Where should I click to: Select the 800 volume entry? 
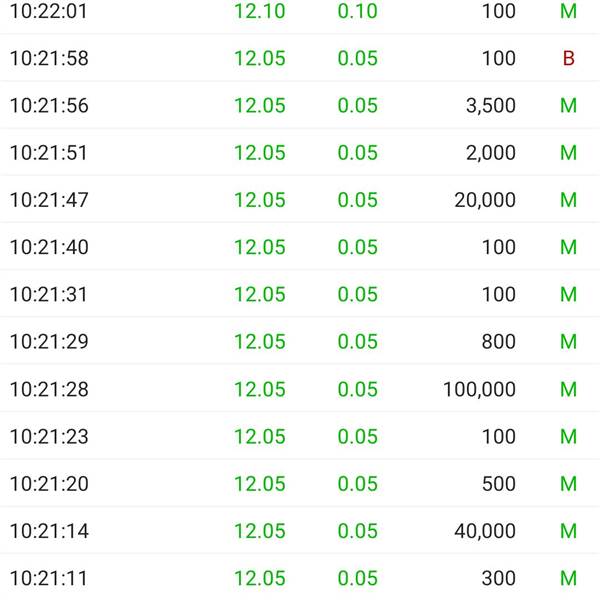point(499,341)
